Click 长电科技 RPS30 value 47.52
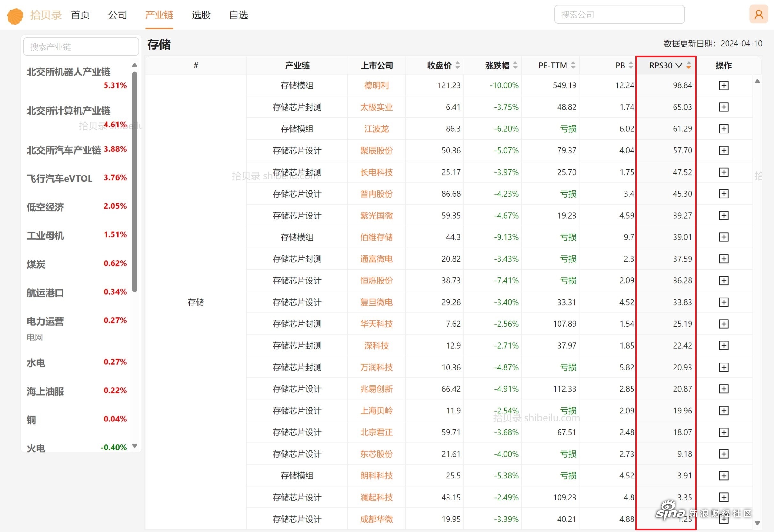This screenshot has height=532, width=774. tap(682, 172)
